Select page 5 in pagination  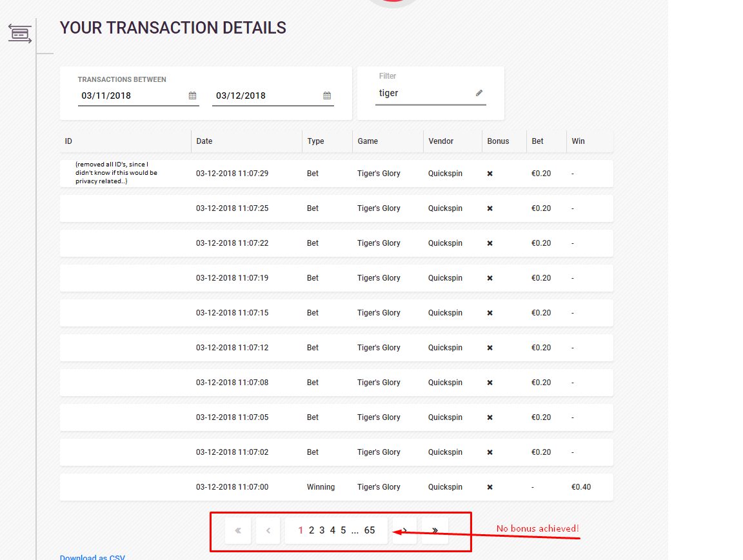click(344, 530)
